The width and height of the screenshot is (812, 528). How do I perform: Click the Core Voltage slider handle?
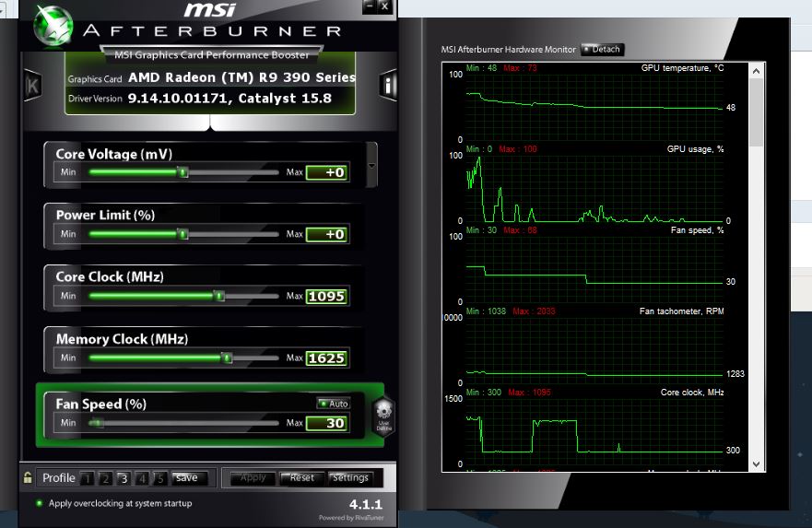[182, 172]
